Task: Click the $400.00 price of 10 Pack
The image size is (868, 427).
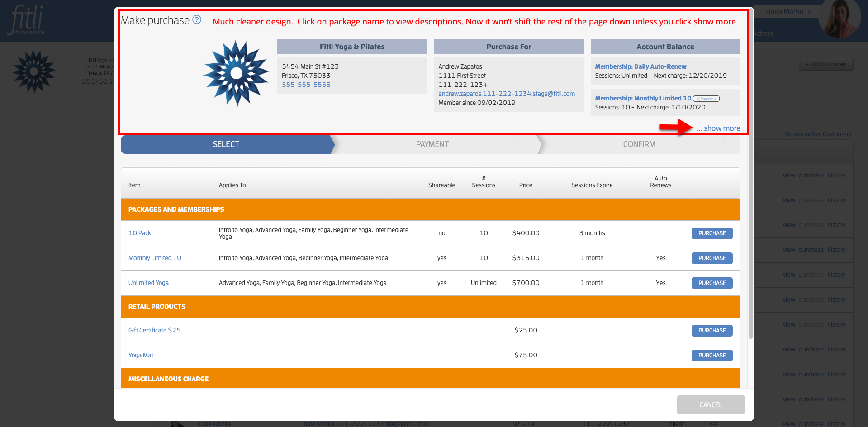Action: click(x=526, y=233)
